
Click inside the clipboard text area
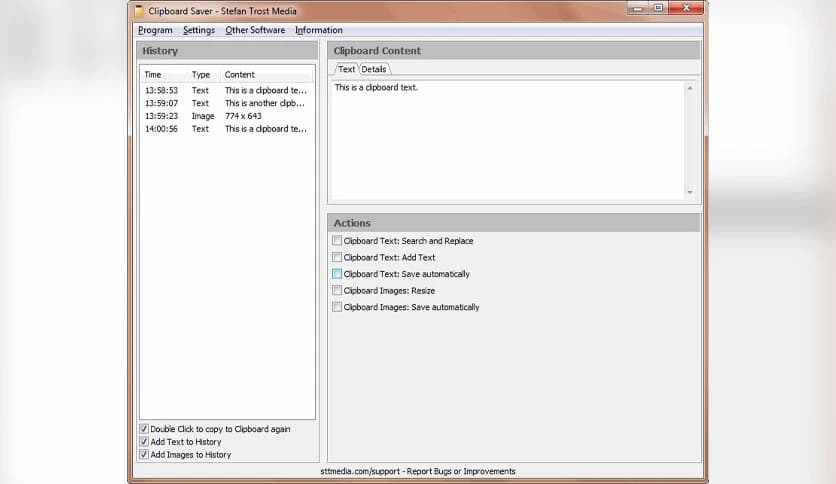point(508,141)
